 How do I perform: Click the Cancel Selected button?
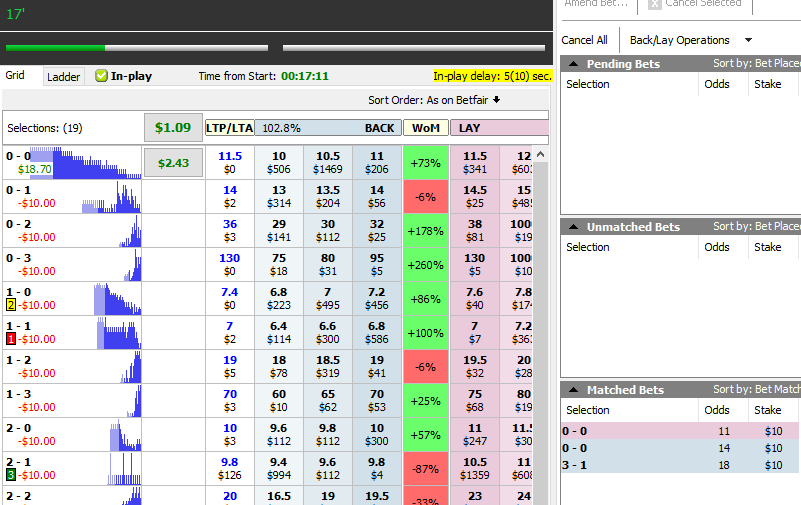point(695,4)
